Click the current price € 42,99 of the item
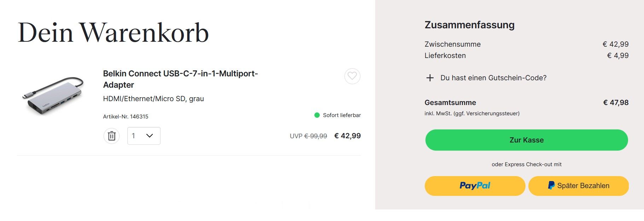Screen dimensions: 644x221 click(x=347, y=136)
